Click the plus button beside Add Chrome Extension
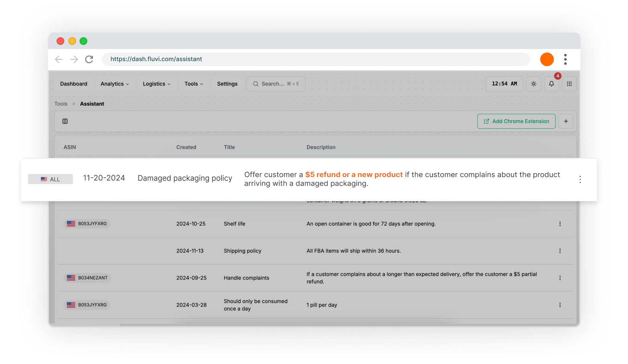 [x=566, y=121]
